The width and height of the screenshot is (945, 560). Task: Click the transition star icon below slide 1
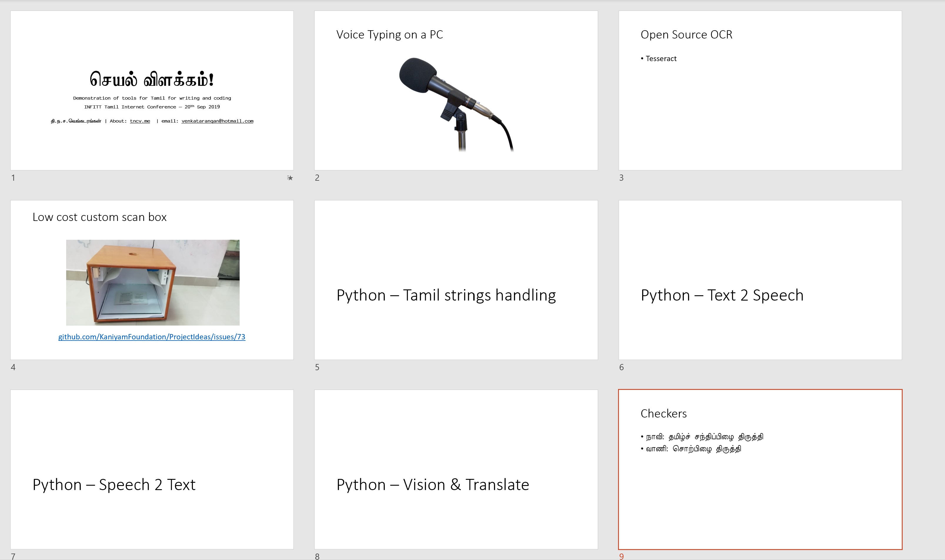290,178
